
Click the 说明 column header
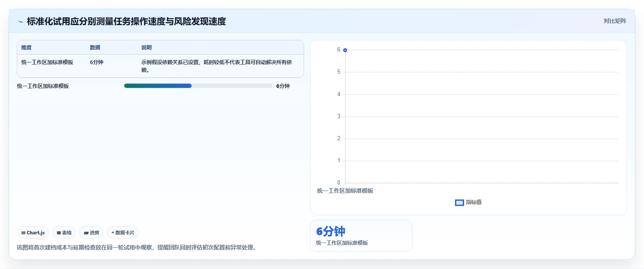(147, 48)
